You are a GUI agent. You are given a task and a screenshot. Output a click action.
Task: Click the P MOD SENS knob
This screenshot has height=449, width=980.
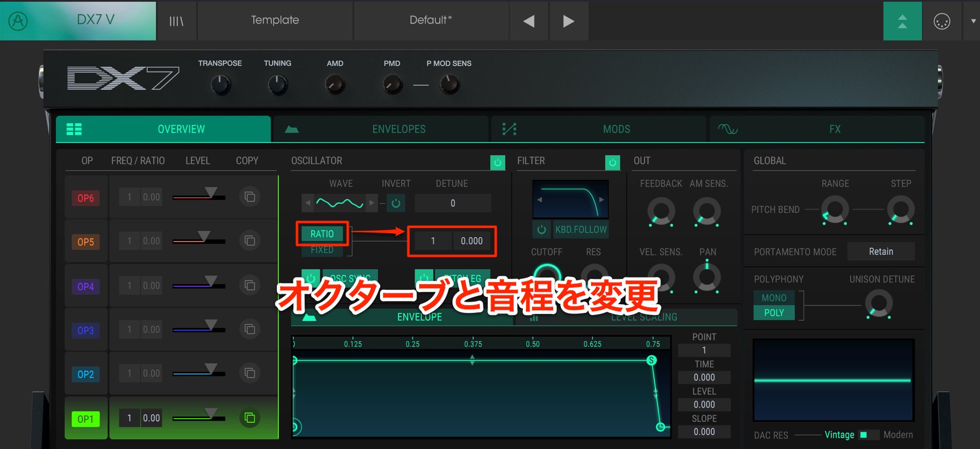(449, 85)
